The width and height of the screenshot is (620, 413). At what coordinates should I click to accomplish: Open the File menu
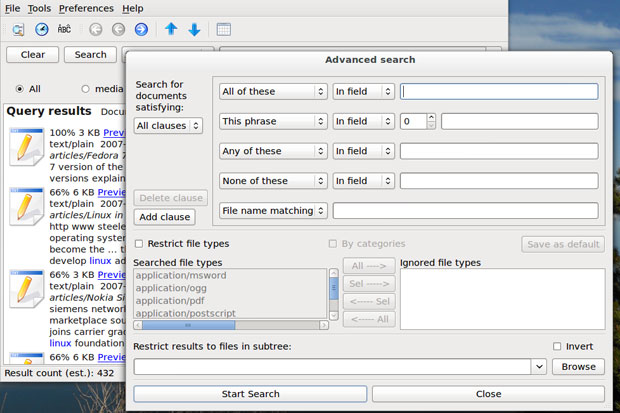(x=12, y=8)
